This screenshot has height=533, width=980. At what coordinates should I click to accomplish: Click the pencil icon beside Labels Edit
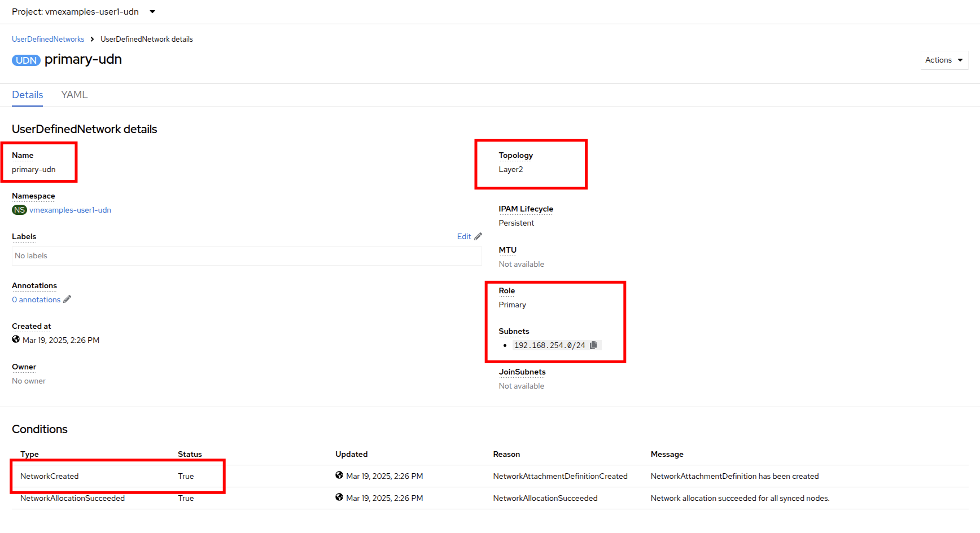click(478, 236)
